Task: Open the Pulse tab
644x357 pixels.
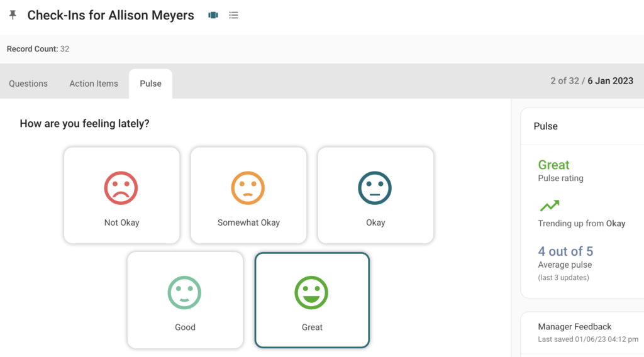Action: (151, 84)
